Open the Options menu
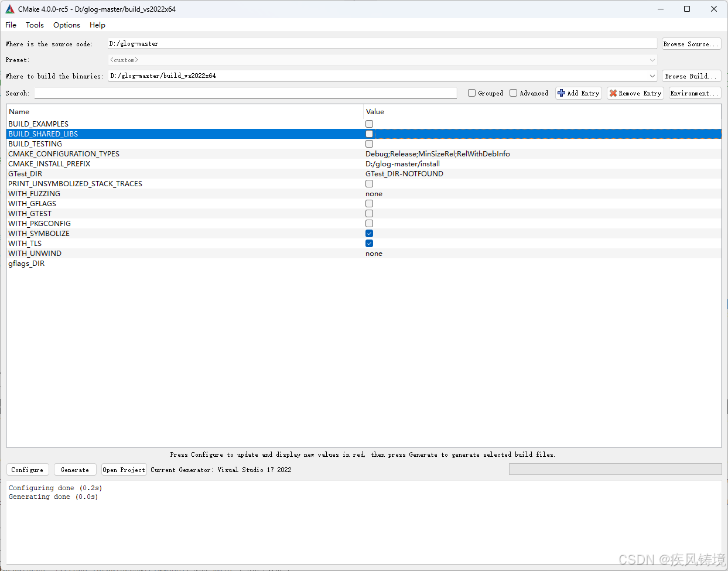 click(x=67, y=25)
